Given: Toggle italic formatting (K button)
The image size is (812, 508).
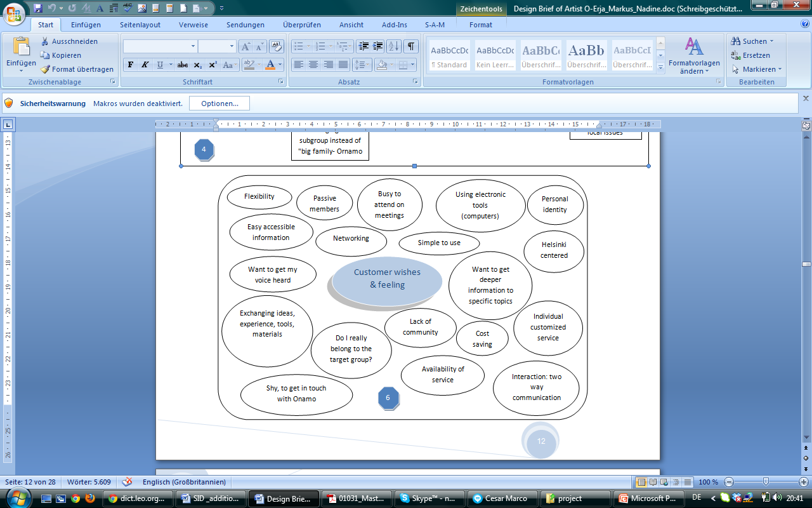Looking at the screenshot, I should point(145,65).
